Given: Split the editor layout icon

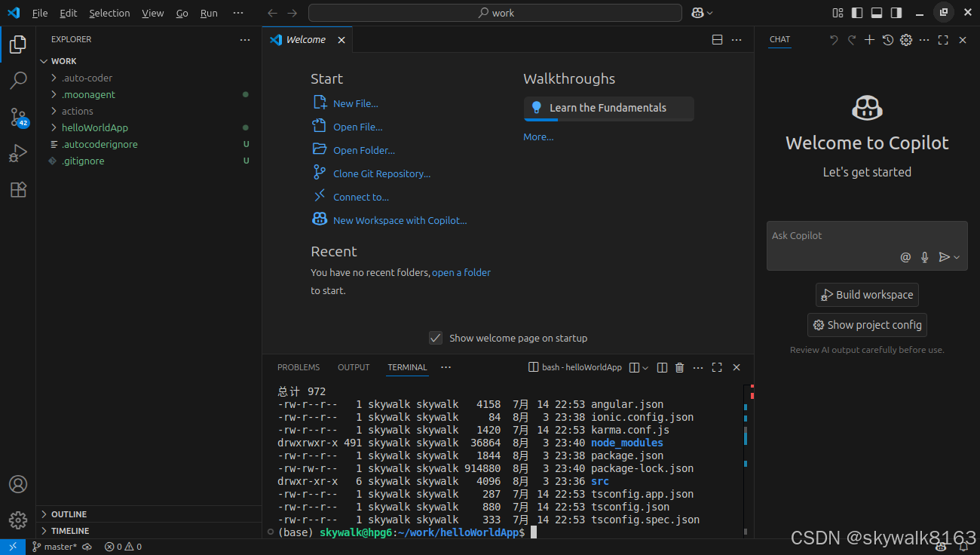Looking at the screenshot, I should [x=718, y=40].
